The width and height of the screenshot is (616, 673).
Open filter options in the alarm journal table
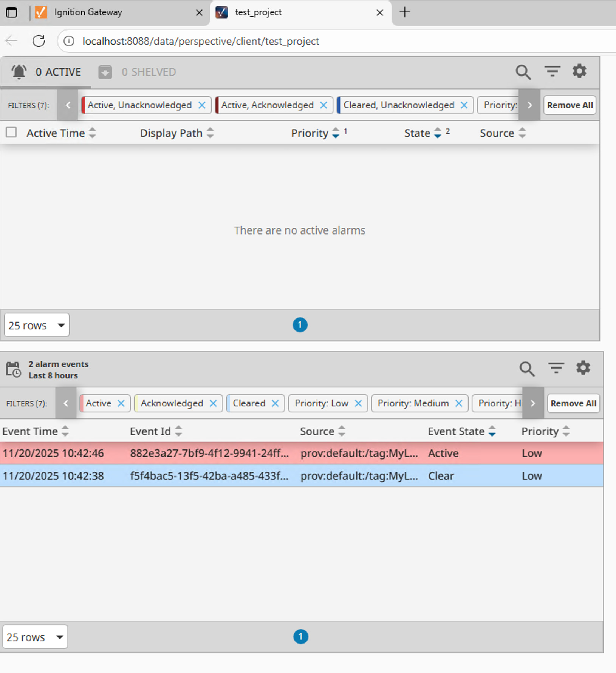coord(556,367)
